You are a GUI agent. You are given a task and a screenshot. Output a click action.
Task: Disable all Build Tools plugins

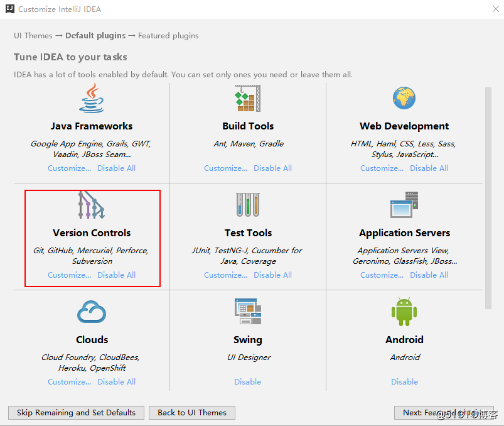(272, 168)
